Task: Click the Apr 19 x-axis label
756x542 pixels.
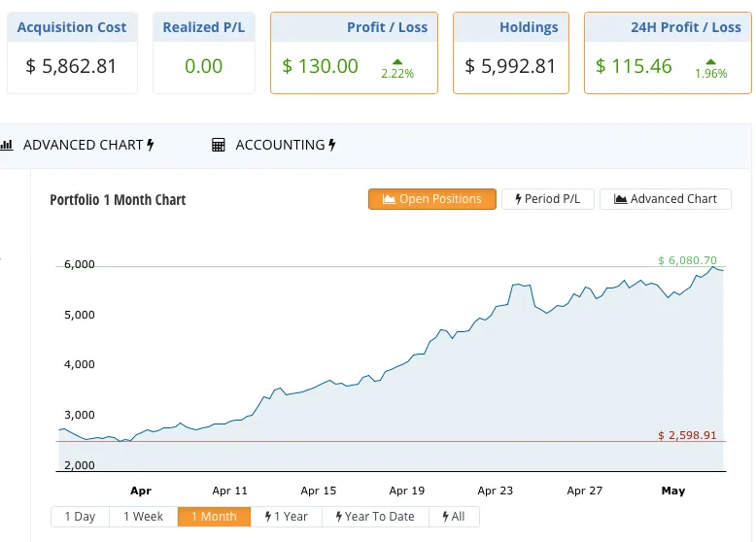Action: point(407,491)
